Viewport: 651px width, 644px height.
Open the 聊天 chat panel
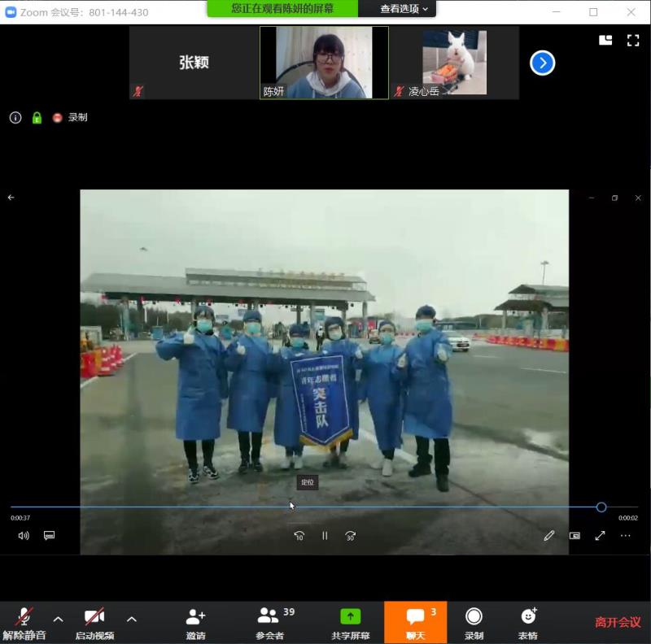pyautogui.click(x=415, y=622)
